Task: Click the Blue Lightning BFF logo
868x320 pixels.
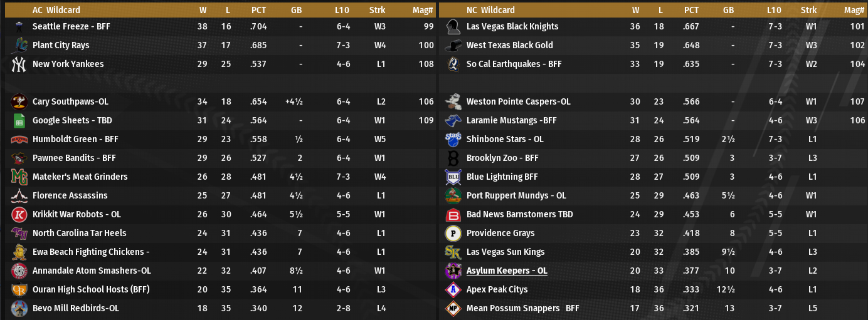Action: (452, 177)
